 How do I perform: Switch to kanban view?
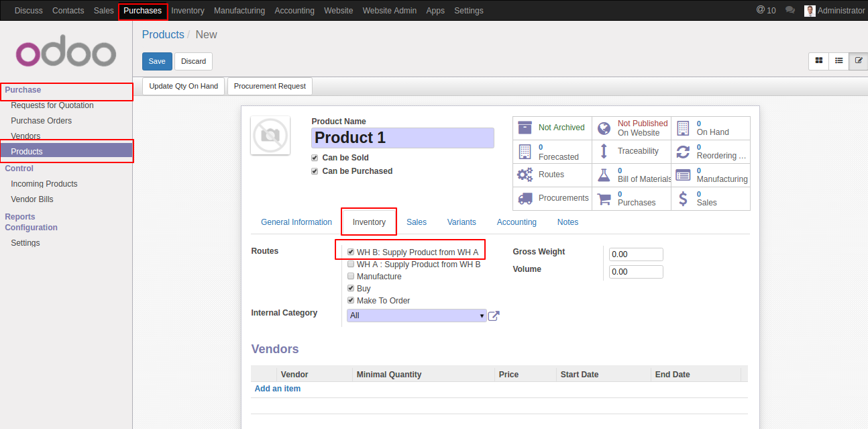pyautogui.click(x=818, y=60)
